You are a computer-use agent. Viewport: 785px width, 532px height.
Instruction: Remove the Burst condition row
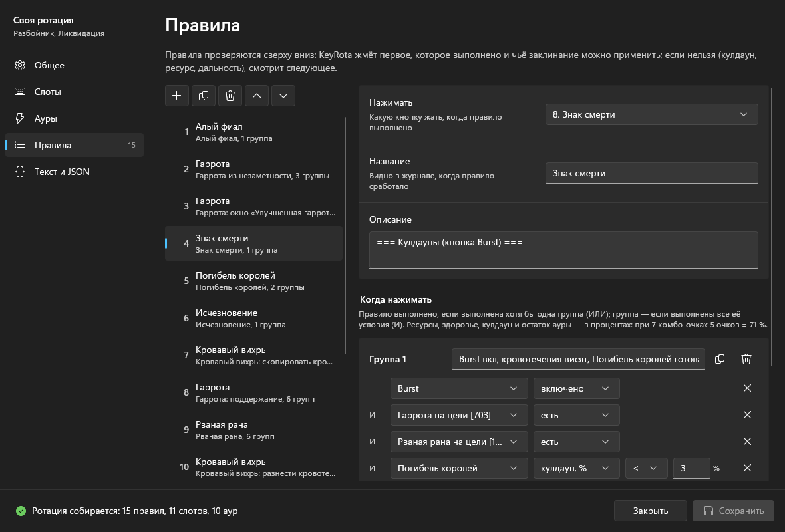747,388
